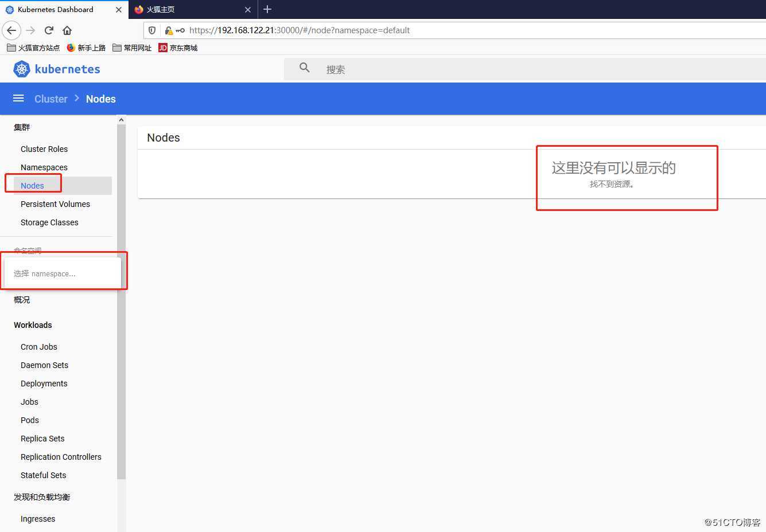The width and height of the screenshot is (766, 532).
Task: Go to browser home page icon
Action: click(x=67, y=30)
